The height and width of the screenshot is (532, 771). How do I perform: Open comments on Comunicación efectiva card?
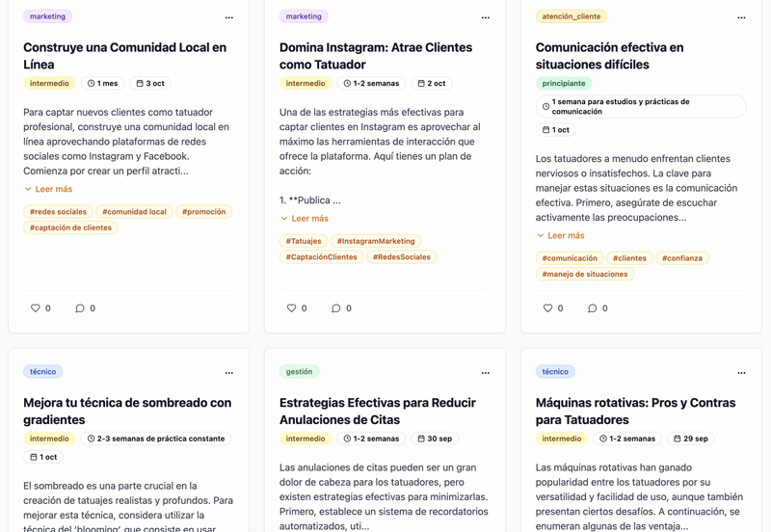(593, 308)
